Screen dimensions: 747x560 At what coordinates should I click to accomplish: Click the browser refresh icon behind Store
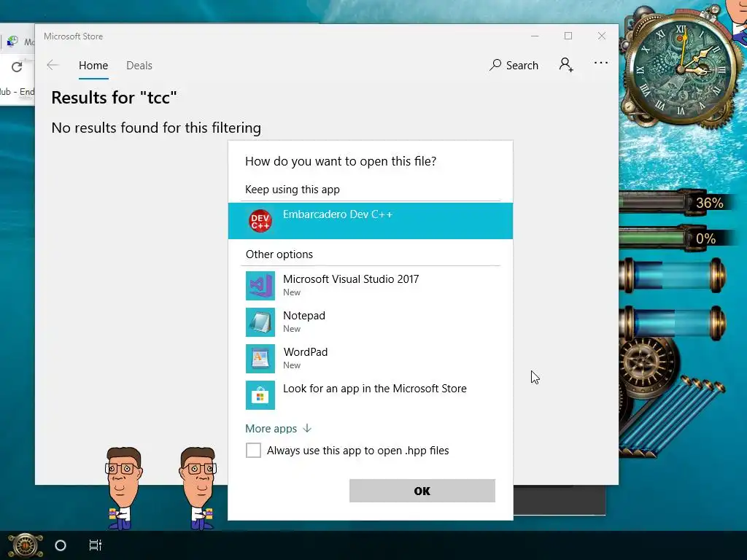coord(17,66)
